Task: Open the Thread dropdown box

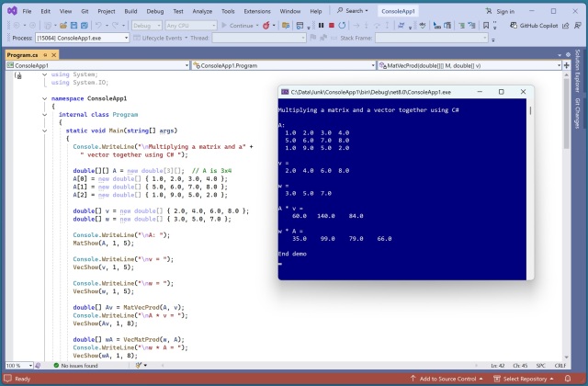Action: point(259,38)
